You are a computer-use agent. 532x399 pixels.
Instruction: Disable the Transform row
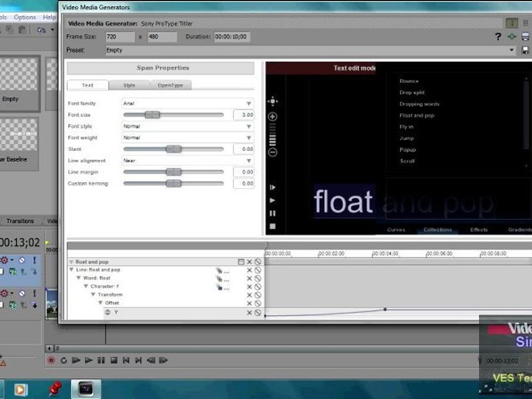click(258, 295)
